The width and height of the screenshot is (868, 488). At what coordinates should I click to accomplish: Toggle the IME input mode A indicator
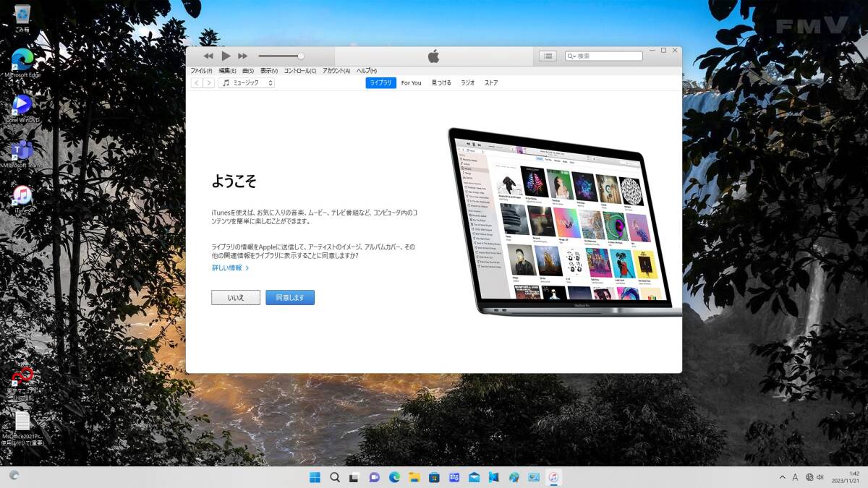[795, 477]
